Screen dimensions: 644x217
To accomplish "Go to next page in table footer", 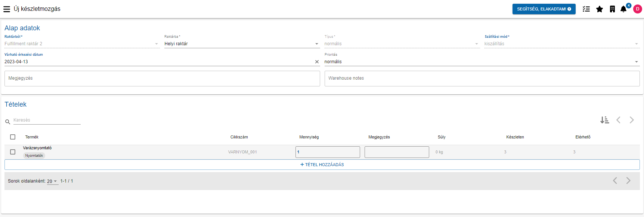I will [x=628, y=181].
